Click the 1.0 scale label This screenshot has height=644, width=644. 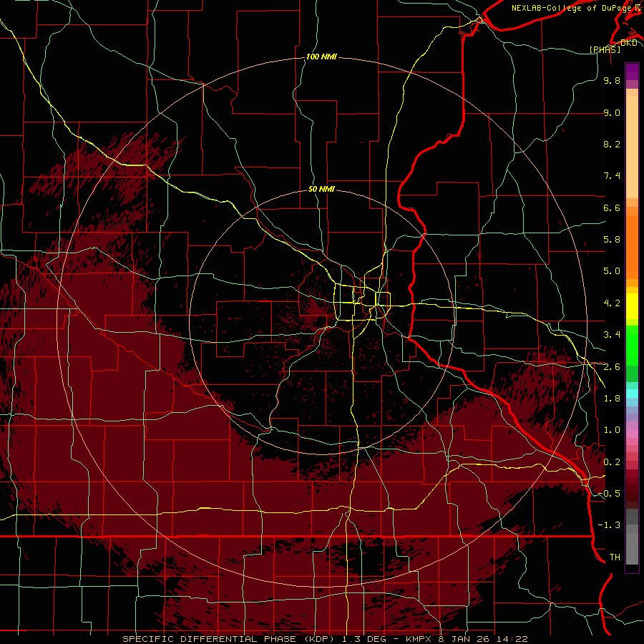(x=612, y=430)
